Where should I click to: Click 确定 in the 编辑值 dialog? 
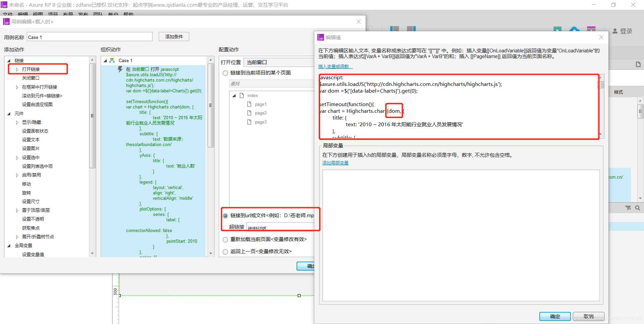(555, 316)
